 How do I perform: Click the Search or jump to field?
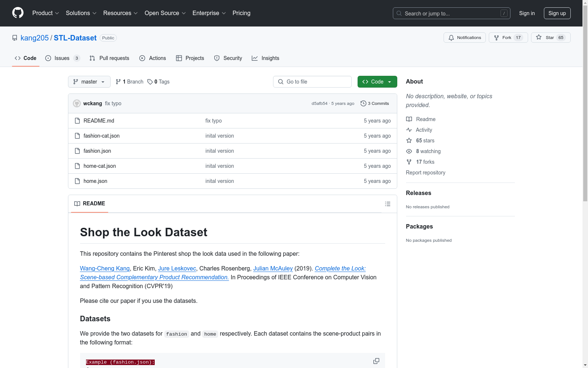click(452, 13)
